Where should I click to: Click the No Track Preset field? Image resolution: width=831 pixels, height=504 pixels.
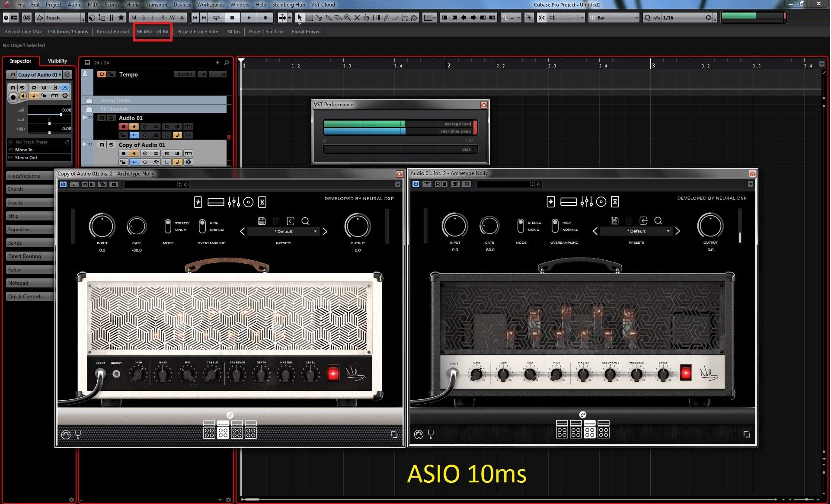(x=39, y=142)
